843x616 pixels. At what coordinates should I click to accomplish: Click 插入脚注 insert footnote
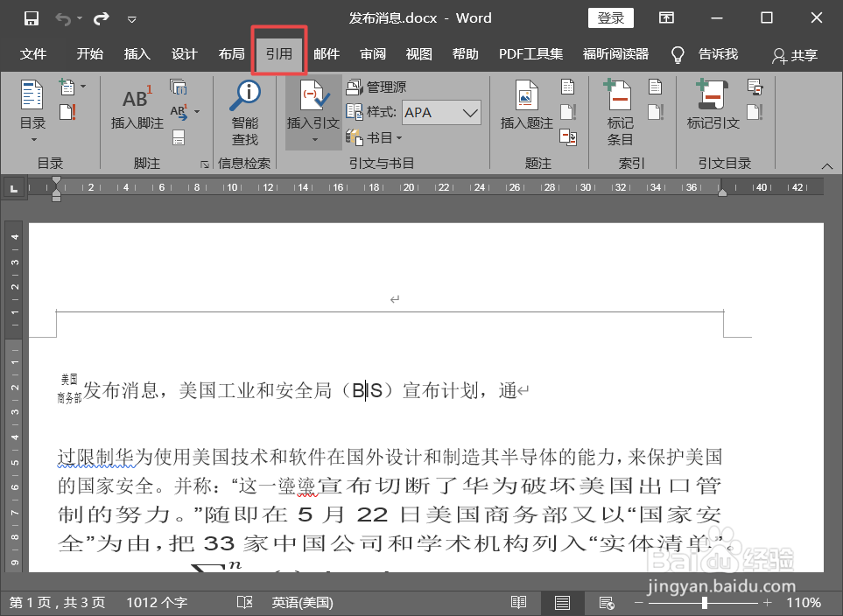(137, 107)
